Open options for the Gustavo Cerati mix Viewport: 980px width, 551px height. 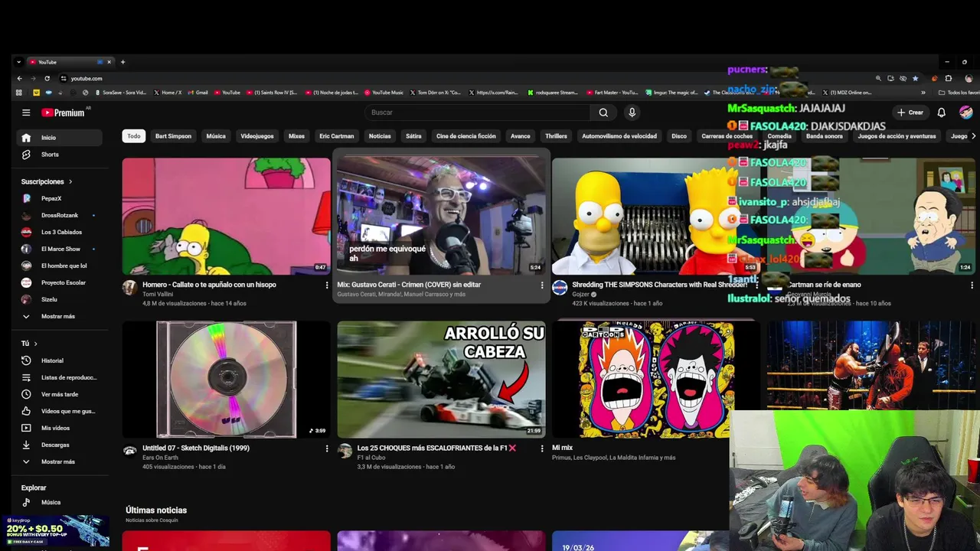[542, 285]
